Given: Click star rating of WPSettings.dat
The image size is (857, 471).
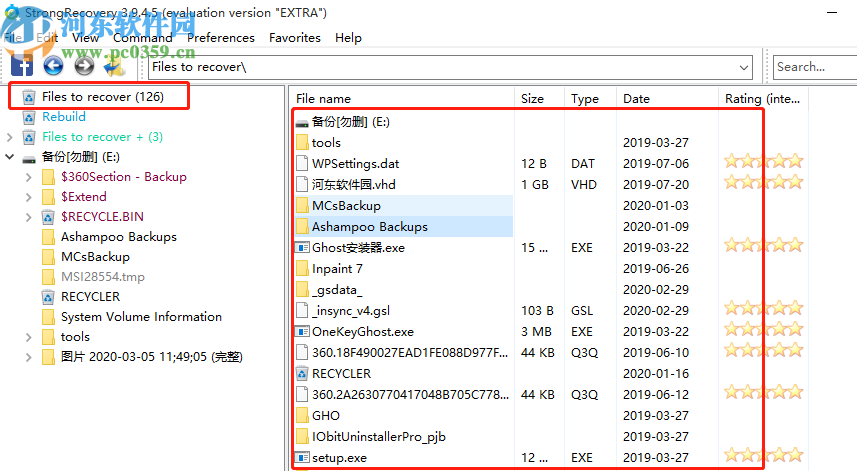Looking at the screenshot, I should (764, 161).
